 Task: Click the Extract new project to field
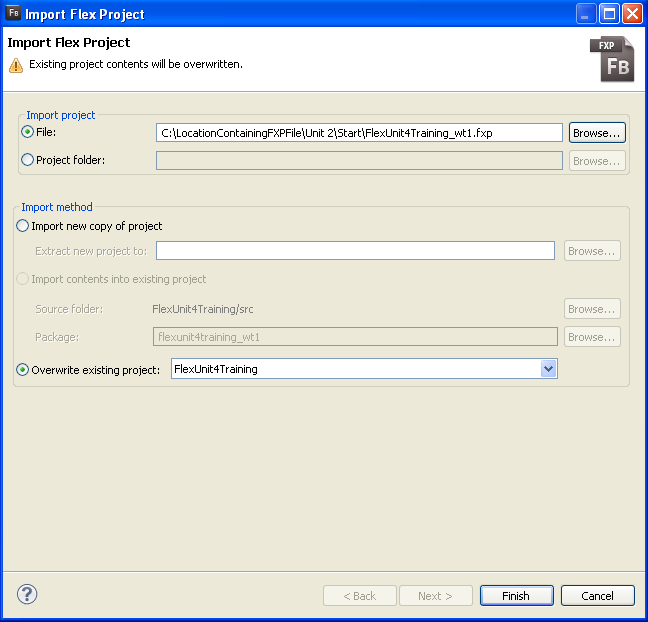(x=355, y=251)
